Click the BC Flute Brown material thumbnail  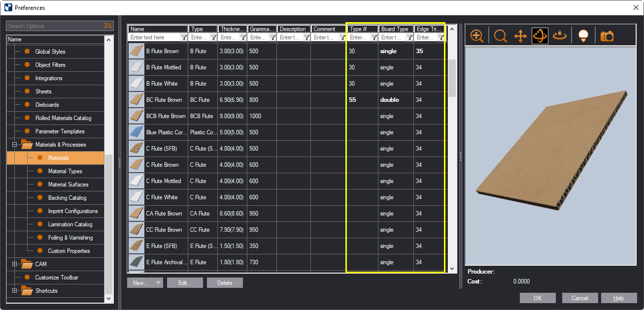point(136,100)
